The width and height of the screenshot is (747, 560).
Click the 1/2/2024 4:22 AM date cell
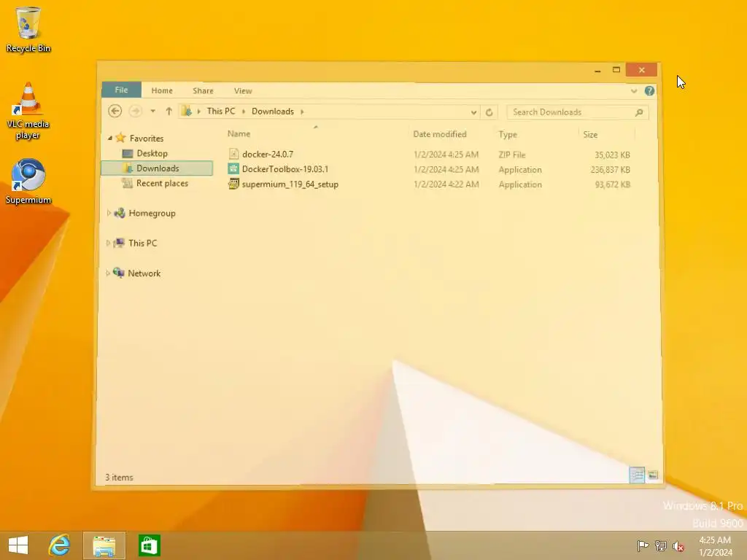coord(446,184)
